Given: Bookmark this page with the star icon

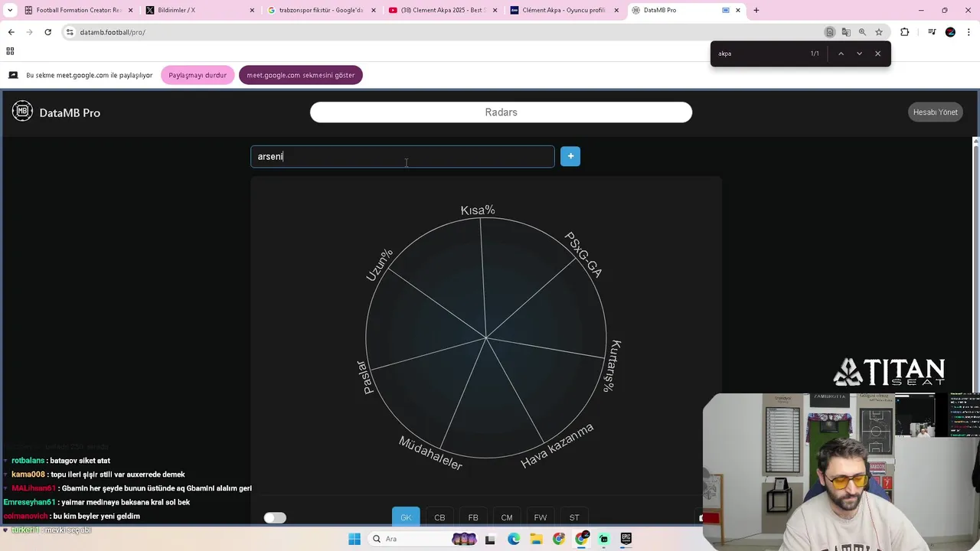Looking at the screenshot, I should (879, 32).
